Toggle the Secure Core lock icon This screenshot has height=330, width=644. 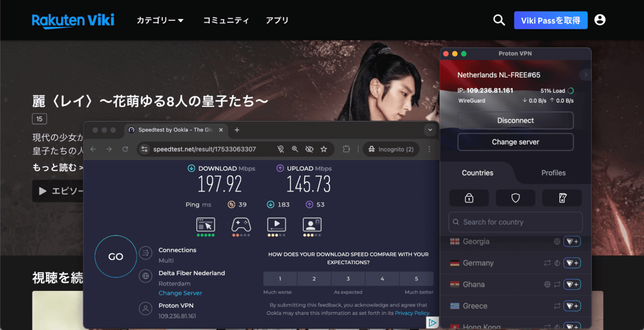point(469,198)
